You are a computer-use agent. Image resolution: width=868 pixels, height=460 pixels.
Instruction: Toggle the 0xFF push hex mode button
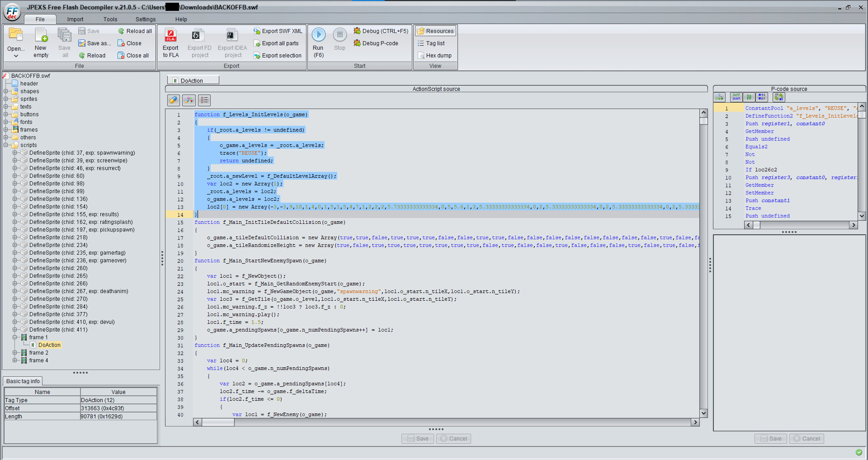[x=736, y=97]
